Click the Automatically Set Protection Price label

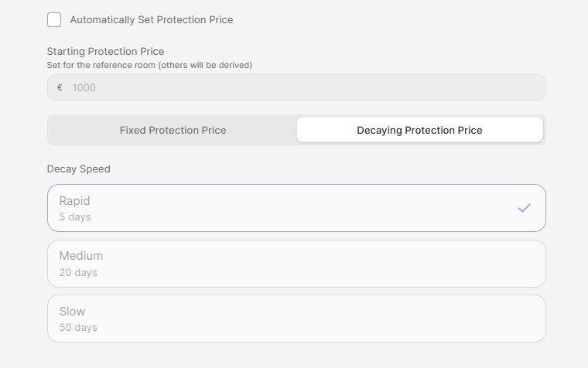(151, 20)
